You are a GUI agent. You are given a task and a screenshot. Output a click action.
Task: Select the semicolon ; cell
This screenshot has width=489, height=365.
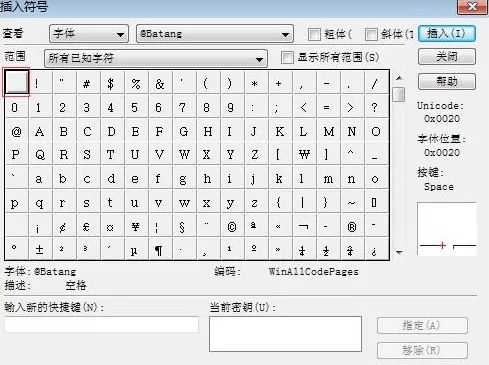pyautogui.click(x=280, y=107)
